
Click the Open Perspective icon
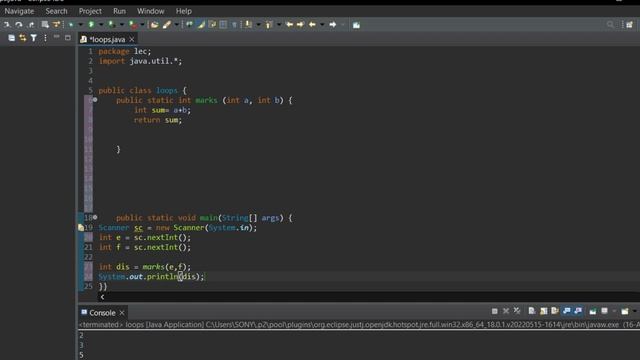tap(629, 25)
